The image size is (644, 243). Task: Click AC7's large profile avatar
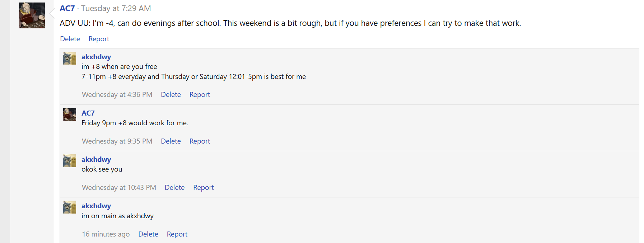[x=32, y=15]
